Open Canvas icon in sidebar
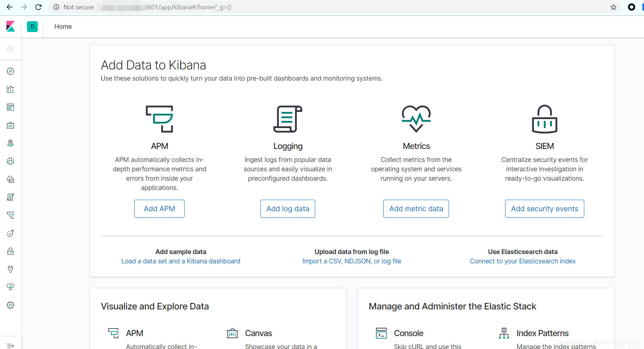The image size is (644, 349). tap(10, 125)
